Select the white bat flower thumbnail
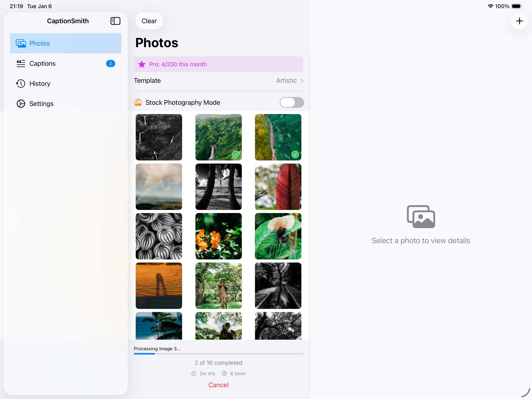The image size is (532, 399). (x=278, y=236)
